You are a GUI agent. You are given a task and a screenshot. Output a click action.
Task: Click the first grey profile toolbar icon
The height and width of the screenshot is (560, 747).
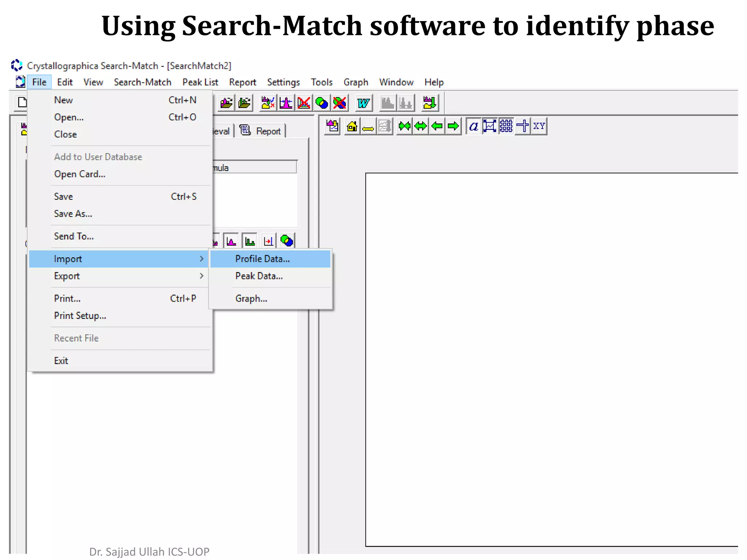387,103
